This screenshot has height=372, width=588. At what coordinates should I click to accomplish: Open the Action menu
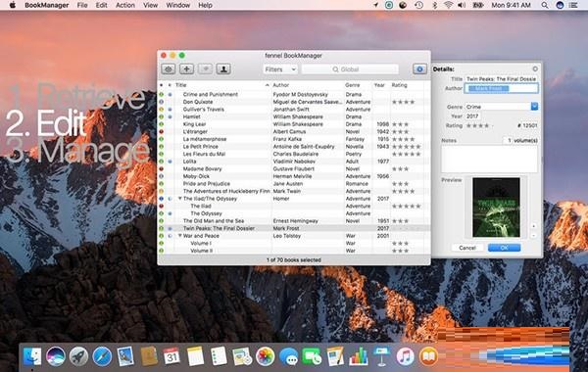[x=124, y=5]
